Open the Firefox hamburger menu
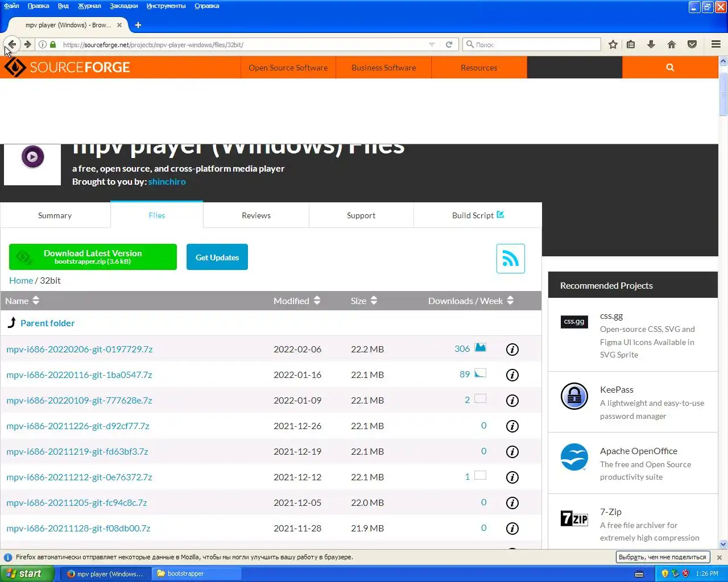Screen dimensions: 728x582 coord(716,44)
